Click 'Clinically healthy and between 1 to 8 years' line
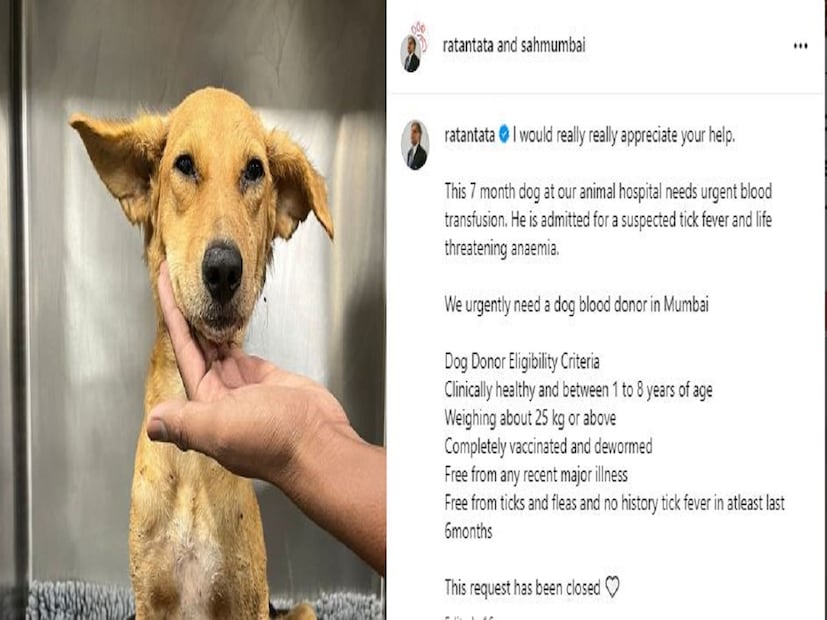This screenshot has width=827, height=620. [578, 390]
